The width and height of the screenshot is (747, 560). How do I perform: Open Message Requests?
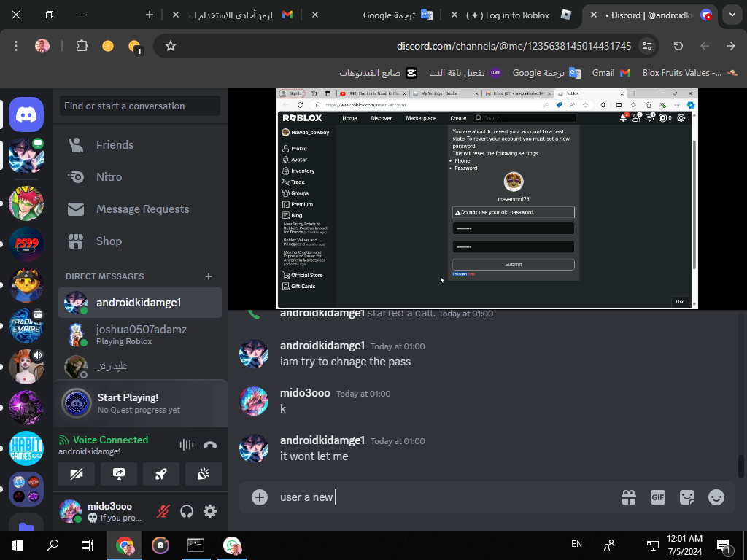point(140,209)
